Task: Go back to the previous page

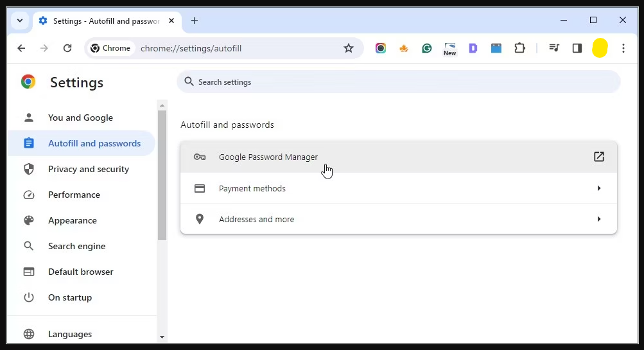Action: tap(21, 48)
